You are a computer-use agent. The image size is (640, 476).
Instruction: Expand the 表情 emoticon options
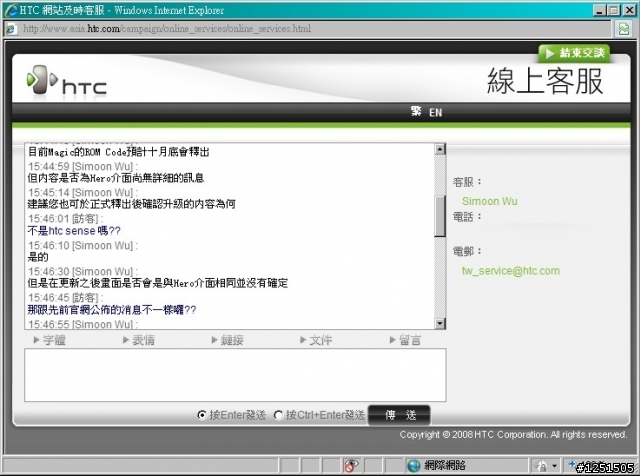(x=139, y=340)
